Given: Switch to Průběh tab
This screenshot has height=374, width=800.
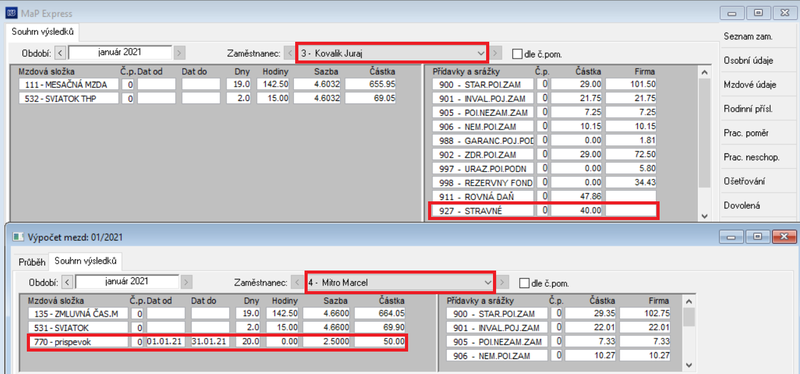Looking at the screenshot, I should click(31, 262).
